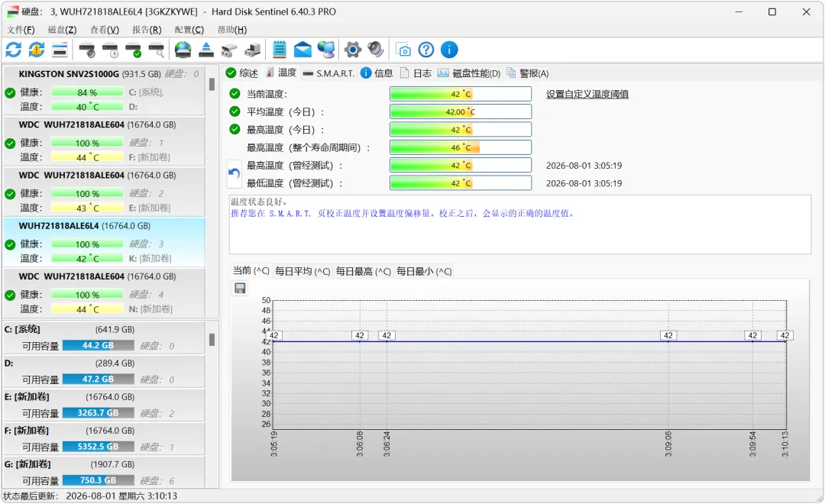Open the 帮助(H) menu
The image size is (825, 504).
pyautogui.click(x=232, y=30)
